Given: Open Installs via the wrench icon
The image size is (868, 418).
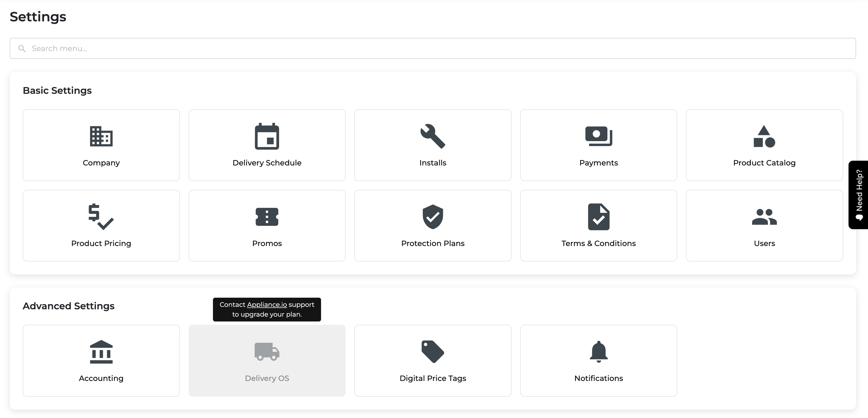Looking at the screenshot, I should (x=433, y=136).
